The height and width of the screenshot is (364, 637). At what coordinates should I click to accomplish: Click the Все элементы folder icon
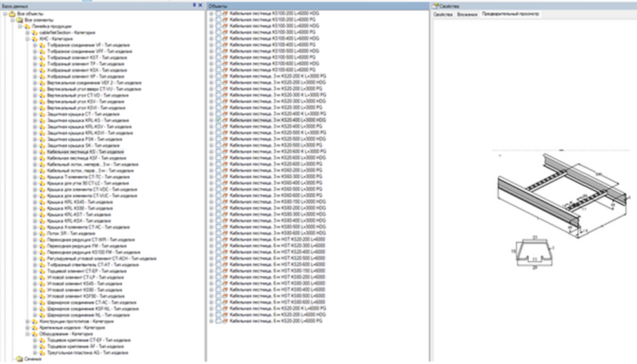[x=20, y=20]
